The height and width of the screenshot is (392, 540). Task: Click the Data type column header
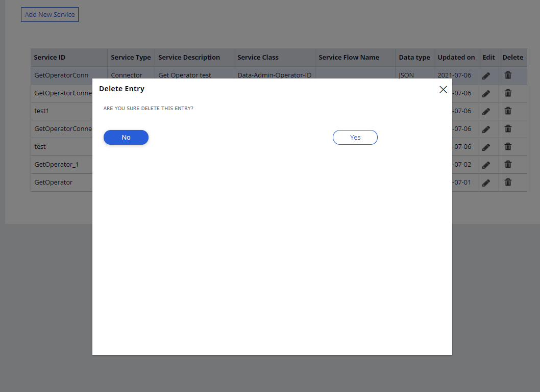tap(414, 58)
